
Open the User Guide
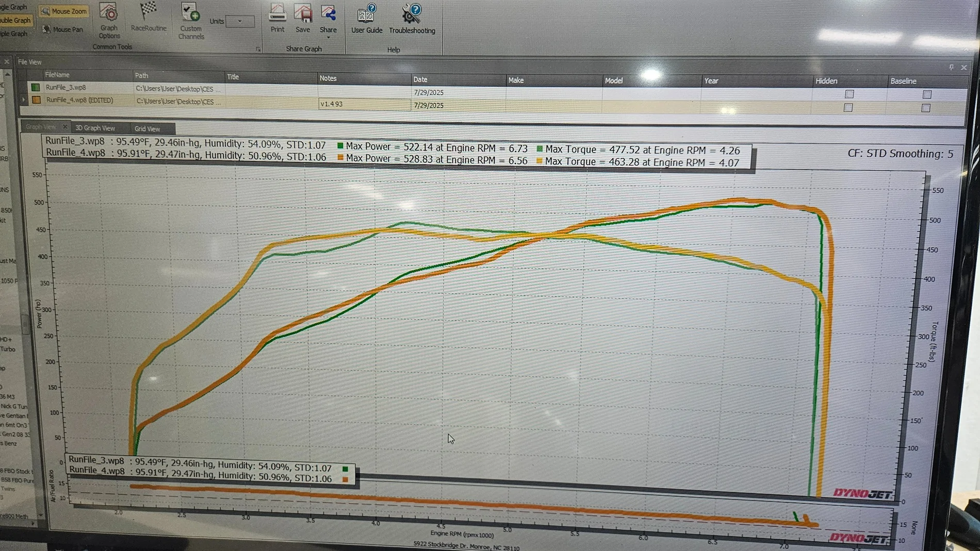(367, 19)
